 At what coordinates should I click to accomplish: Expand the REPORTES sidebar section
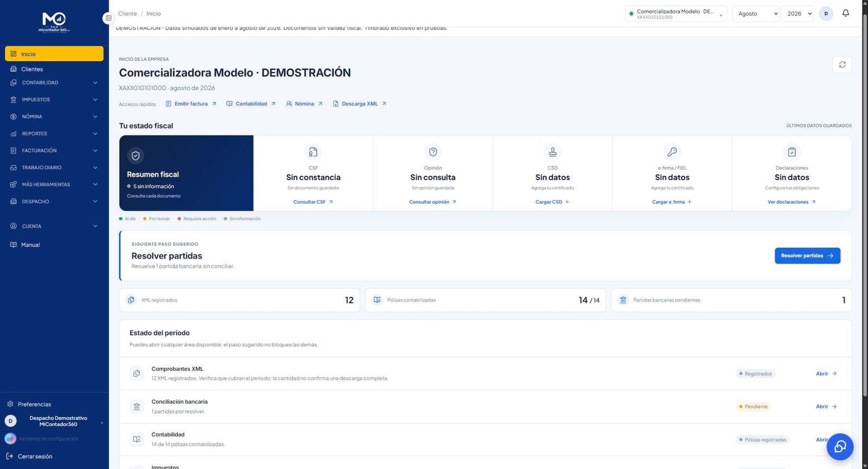coord(54,134)
